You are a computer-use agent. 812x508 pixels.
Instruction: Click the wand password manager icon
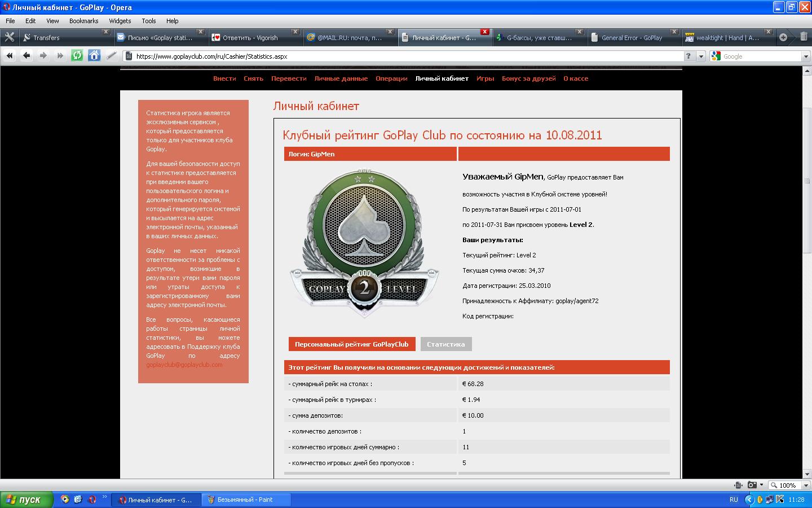(x=112, y=55)
